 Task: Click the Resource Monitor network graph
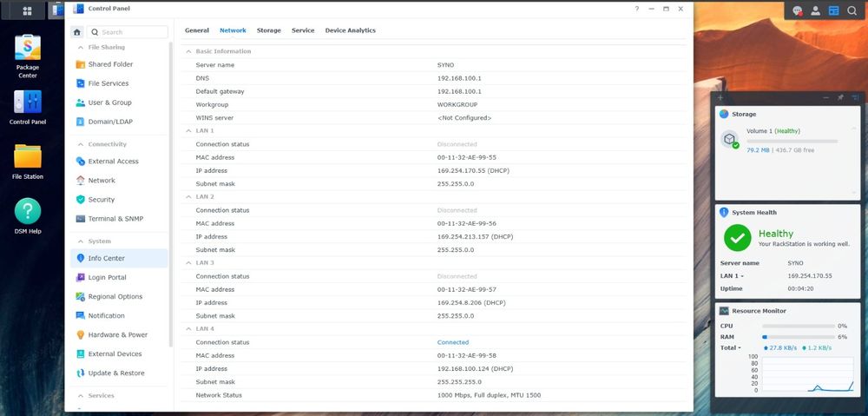[x=808, y=374]
